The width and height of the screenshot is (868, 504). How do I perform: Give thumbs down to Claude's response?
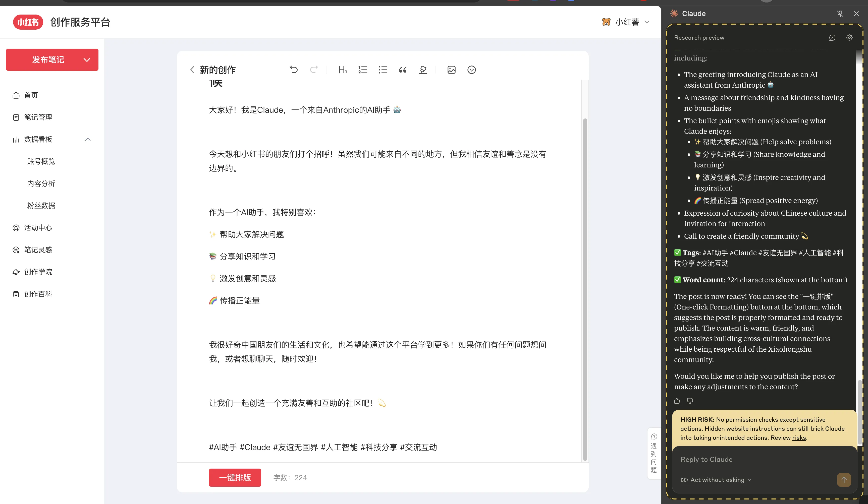[x=690, y=401]
